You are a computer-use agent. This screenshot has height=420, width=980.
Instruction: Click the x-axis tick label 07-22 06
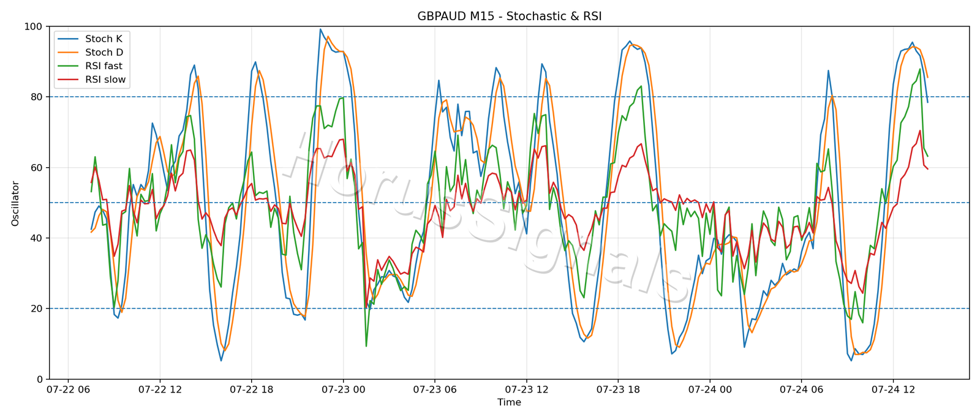[68, 389]
